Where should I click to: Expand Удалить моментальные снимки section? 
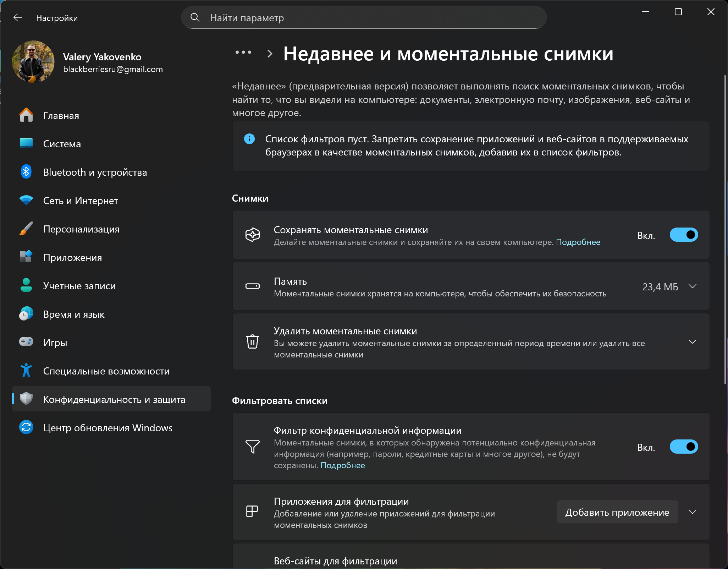(x=692, y=342)
